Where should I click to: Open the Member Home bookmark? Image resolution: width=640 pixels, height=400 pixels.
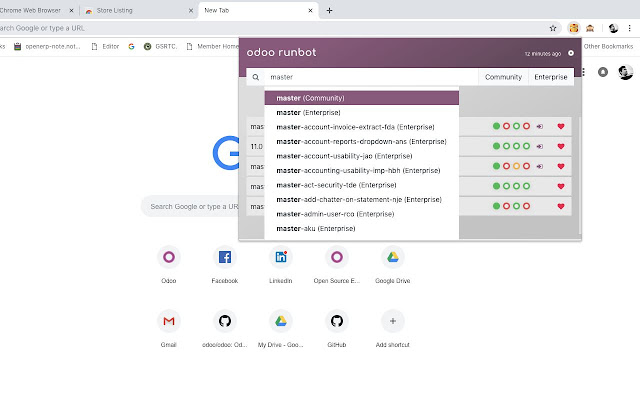point(212,47)
